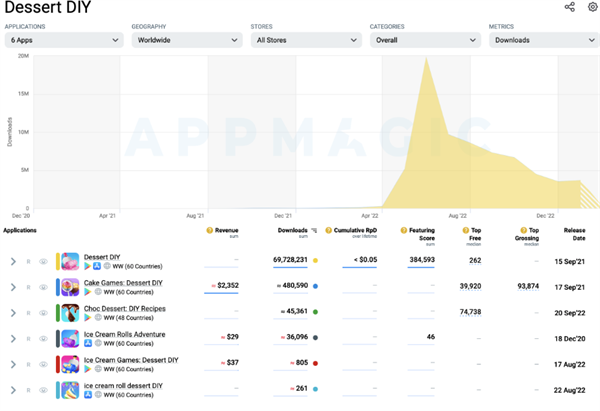Expand the ice cream roll dessert DIY row
This screenshot has height=411, width=600.
pyautogui.click(x=13, y=390)
